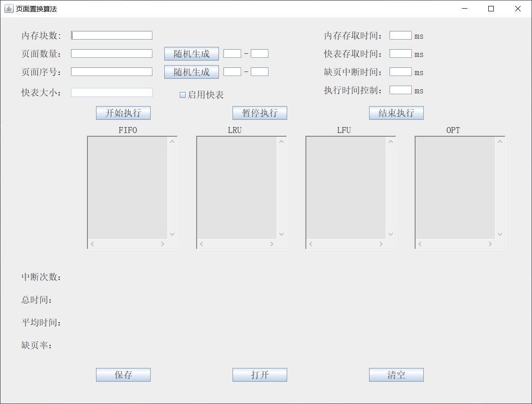Click the 打开 button
Image resolution: width=532 pixels, height=404 pixels.
tap(259, 375)
